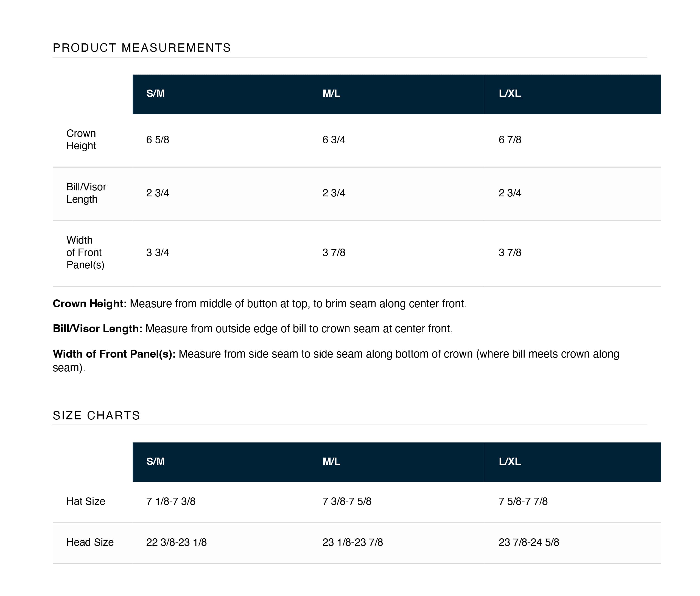Select hat size range 7 1/8-7 3/8
700x596 pixels.
[x=170, y=501]
